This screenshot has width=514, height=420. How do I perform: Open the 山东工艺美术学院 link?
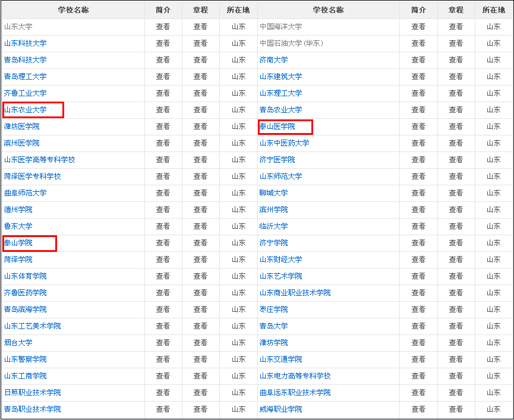[33, 326]
